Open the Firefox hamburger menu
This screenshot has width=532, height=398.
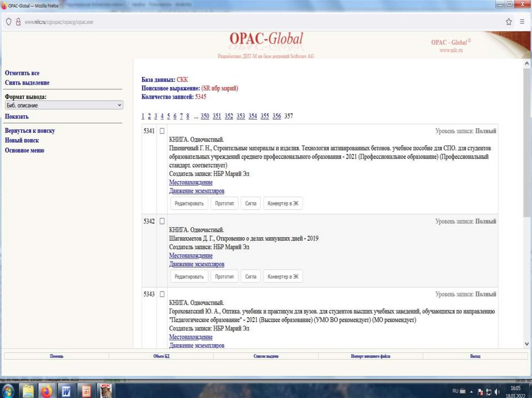pos(522,22)
